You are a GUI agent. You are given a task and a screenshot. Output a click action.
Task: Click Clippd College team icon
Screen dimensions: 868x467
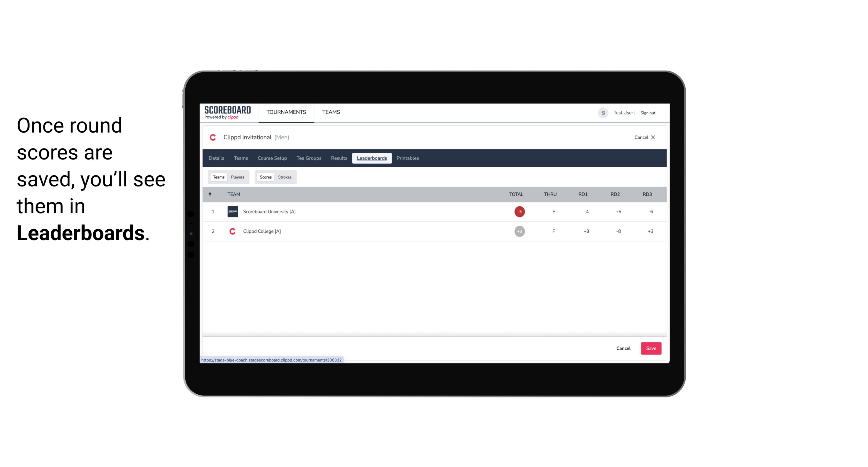click(232, 231)
